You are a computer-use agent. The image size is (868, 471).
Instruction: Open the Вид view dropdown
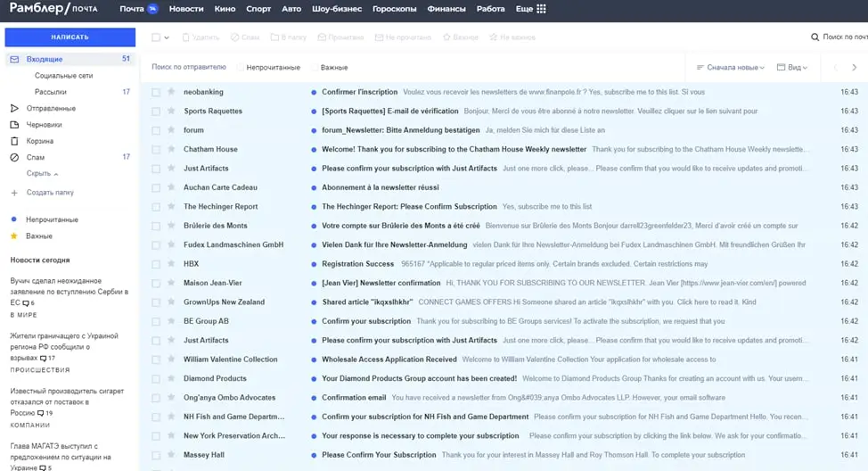(x=791, y=67)
